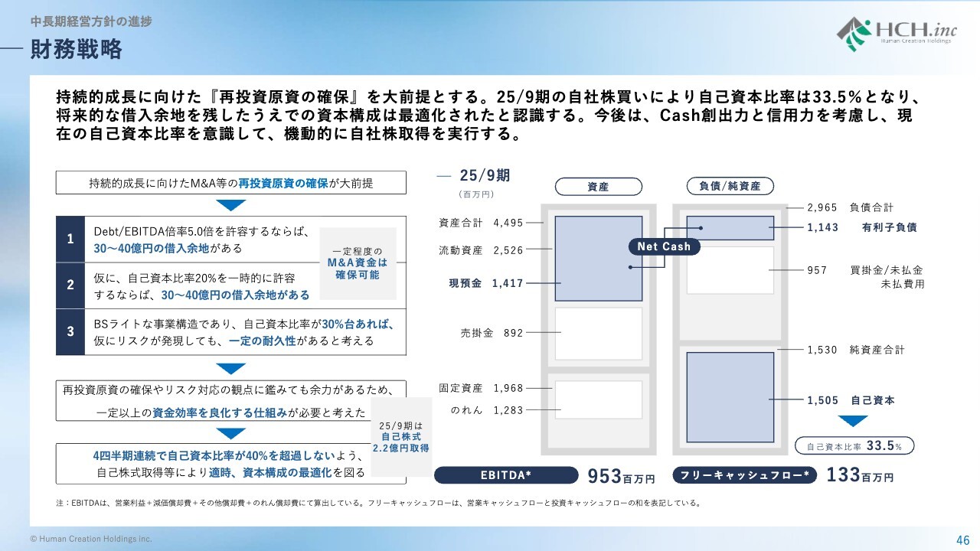Click the blue 有利子負債 bar at top

730,228
